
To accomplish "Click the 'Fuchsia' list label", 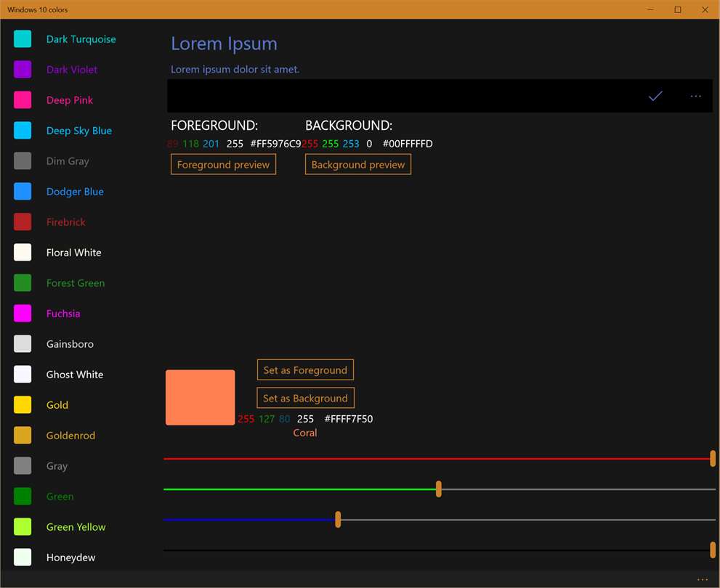I will (x=63, y=314).
